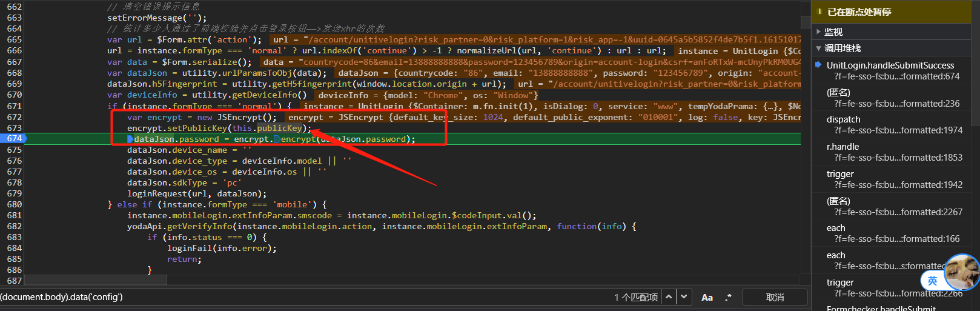Set a breakpoint on line 667

click(14, 62)
